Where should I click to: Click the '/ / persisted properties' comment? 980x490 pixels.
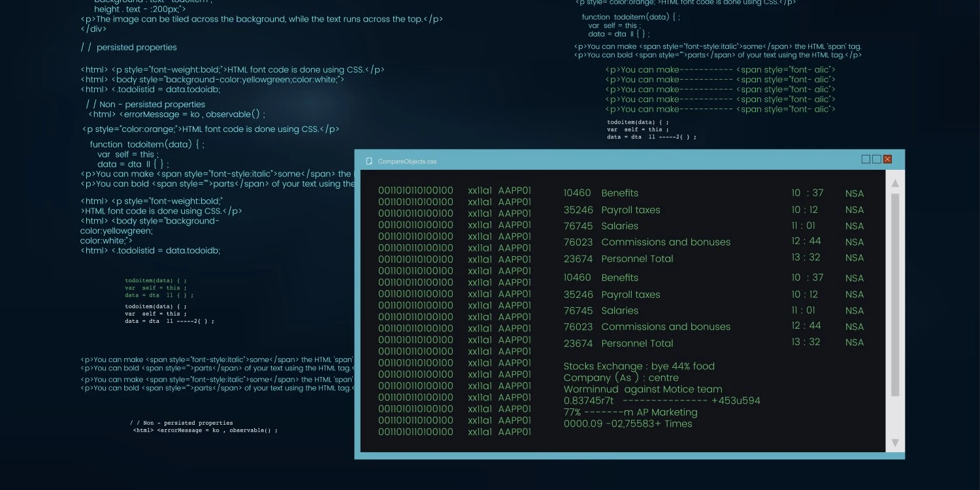129,48
